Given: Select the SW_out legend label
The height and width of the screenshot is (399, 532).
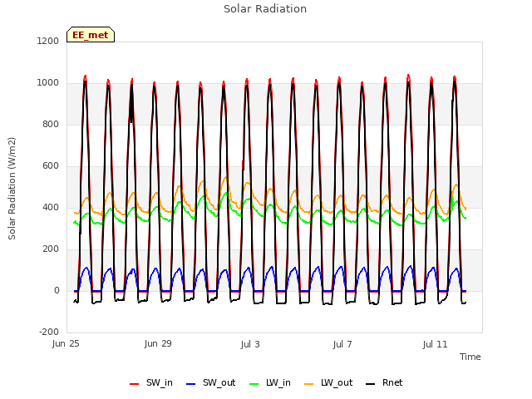Looking at the screenshot, I should [219, 382].
